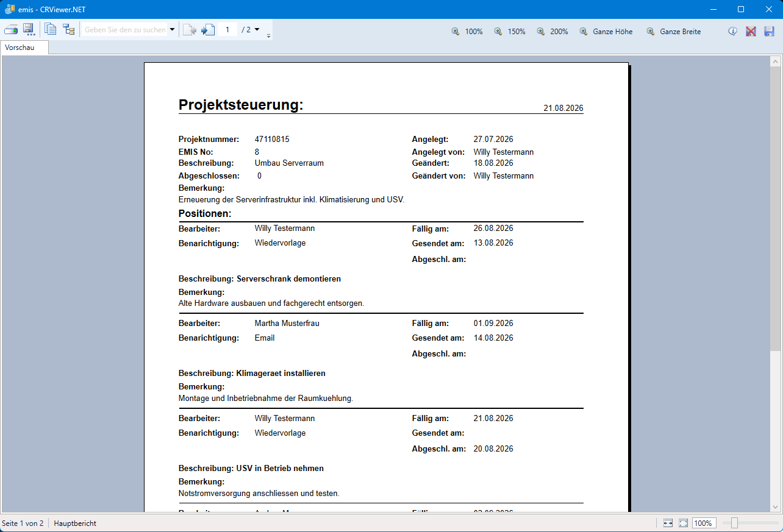This screenshot has width=783, height=532.
Task: Click the 'Martha Musterfrau' Bearbeiter value
Action: click(287, 323)
